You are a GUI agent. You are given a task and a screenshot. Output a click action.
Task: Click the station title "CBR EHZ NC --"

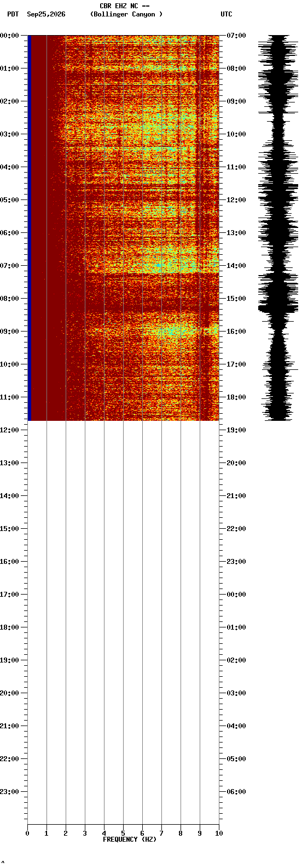tap(125, 6)
